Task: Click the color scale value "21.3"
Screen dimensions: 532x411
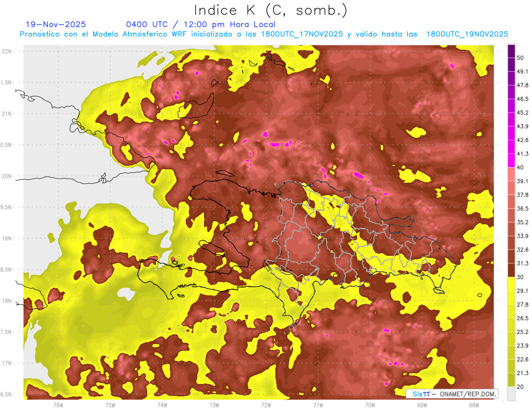Action: coord(523,373)
